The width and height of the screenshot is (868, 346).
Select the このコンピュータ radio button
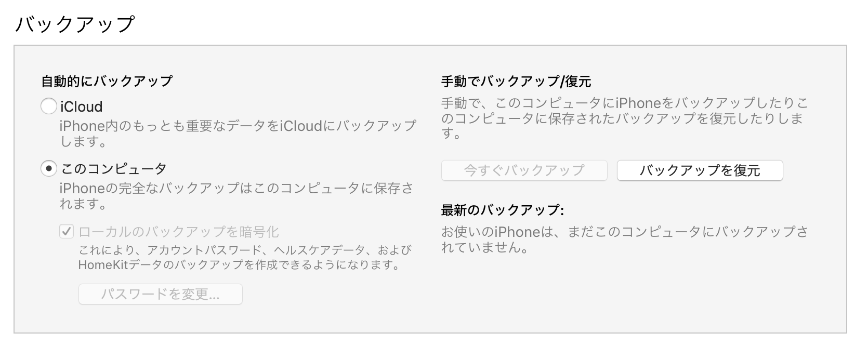click(x=49, y=168)
